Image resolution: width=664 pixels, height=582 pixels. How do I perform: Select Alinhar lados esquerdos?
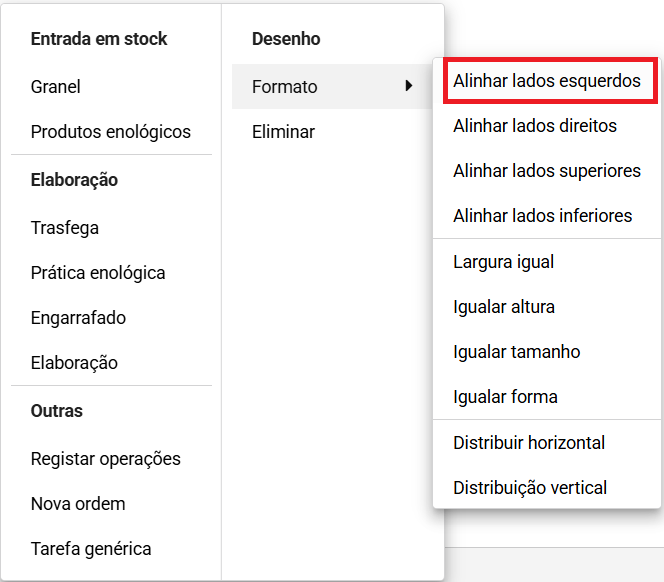(547, 81)
